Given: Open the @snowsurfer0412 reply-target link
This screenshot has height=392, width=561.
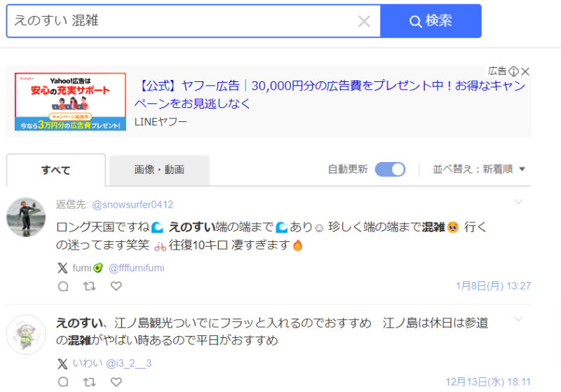Looking at the screenshot, I should pyautogui.click(x=133, y=205).
